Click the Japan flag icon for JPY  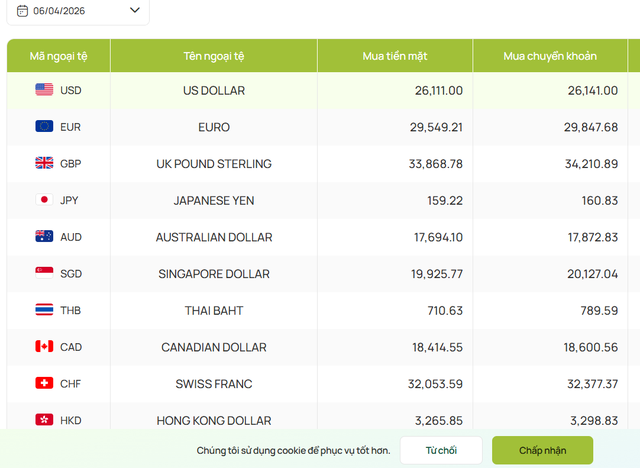click(44, 200)
